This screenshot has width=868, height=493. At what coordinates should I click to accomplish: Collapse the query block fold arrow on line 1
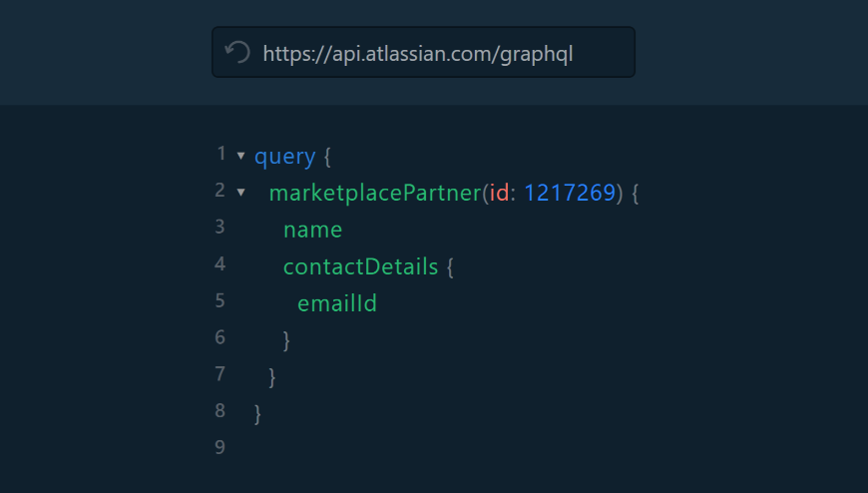click(x=240, y=156)
